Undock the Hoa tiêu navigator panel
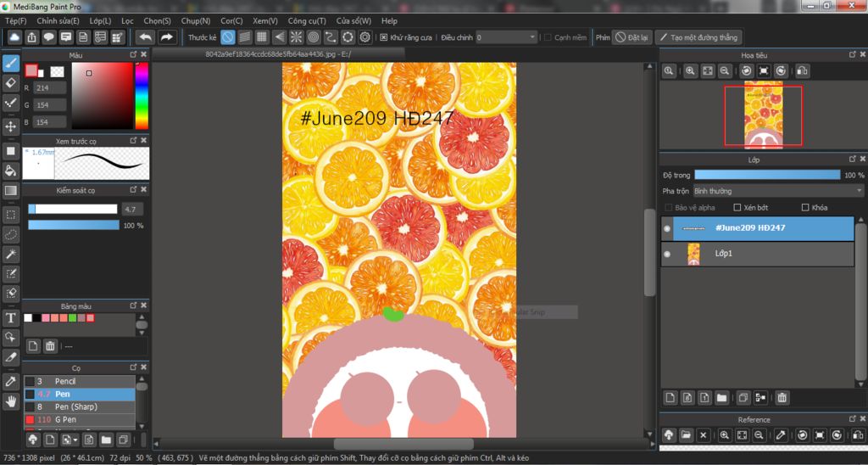This screenshot has width=868, height=465. 853,54
